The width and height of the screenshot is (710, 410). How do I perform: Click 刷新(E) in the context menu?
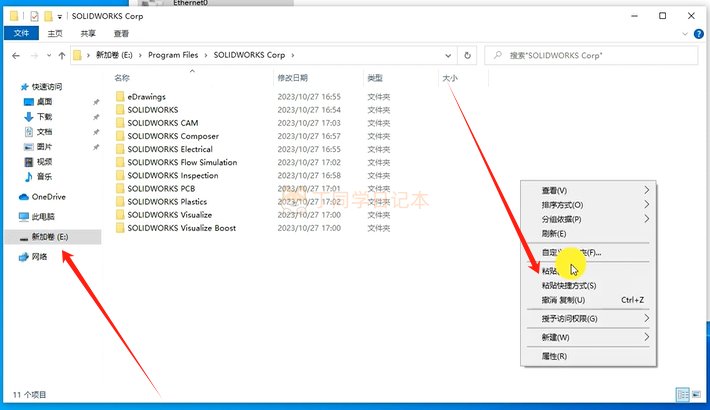[x=554, y=233]
